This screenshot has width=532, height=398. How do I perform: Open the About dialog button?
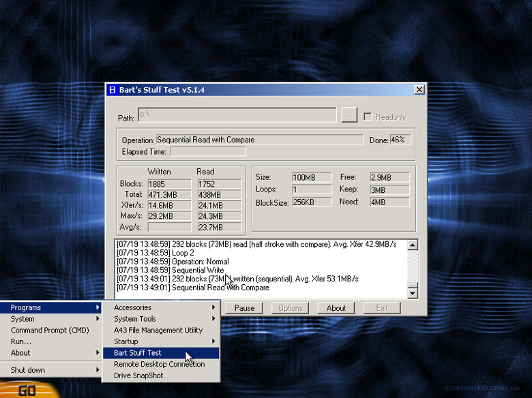[x=336, y=308]
